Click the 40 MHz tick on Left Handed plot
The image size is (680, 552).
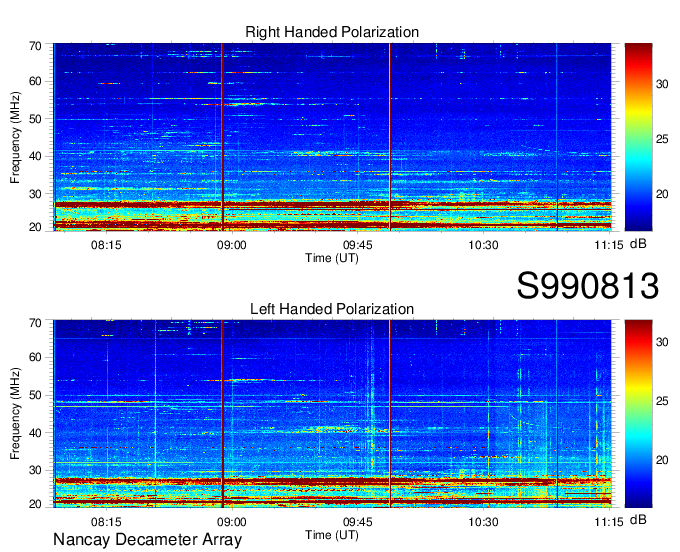[x=35, y=433]
